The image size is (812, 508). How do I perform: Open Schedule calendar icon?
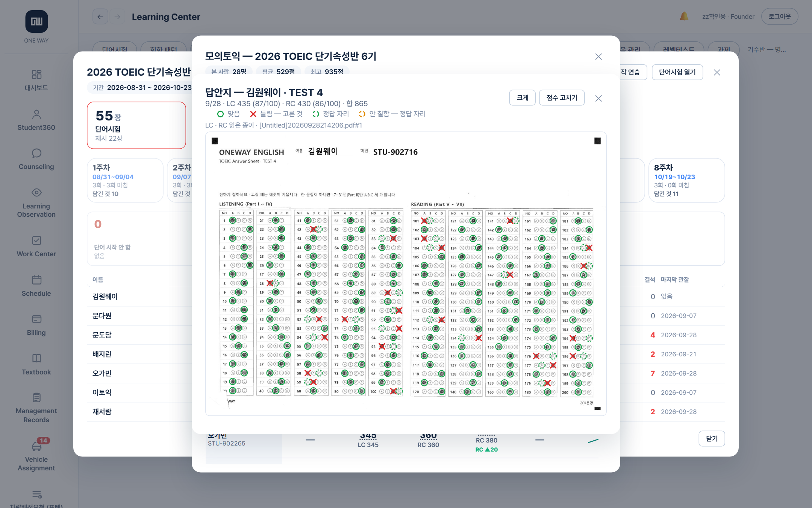(x=36, y=280)
